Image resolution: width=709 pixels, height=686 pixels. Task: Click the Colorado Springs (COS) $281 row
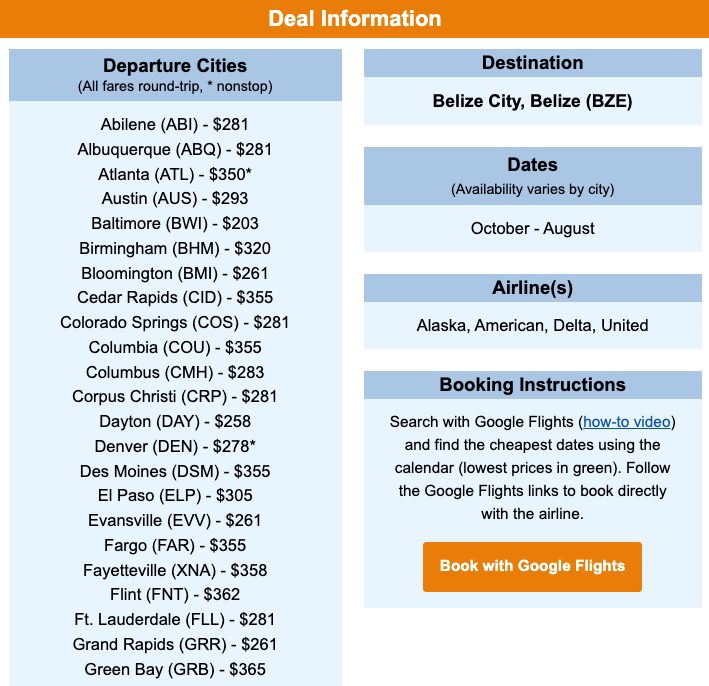click(x=175, y=322)
